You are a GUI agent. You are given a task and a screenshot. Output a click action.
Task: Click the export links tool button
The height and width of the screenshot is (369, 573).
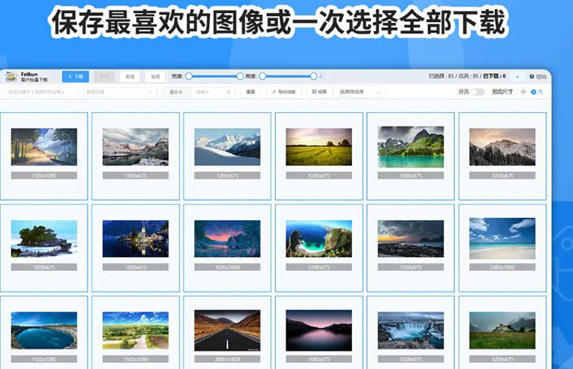tap(284, 92)
